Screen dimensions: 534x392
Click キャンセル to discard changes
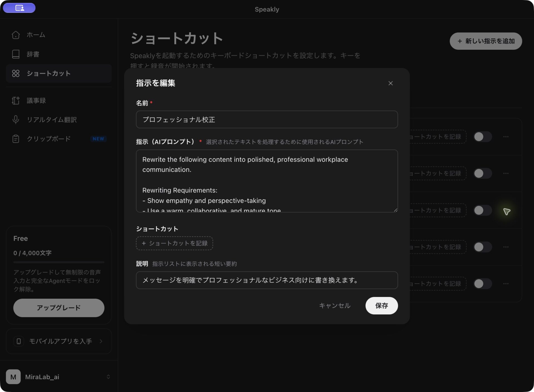tap(335, 306)
